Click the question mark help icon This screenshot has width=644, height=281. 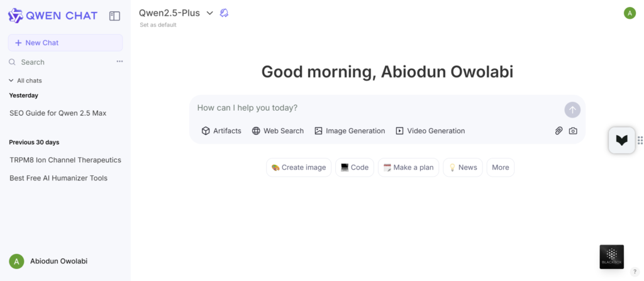635,272
